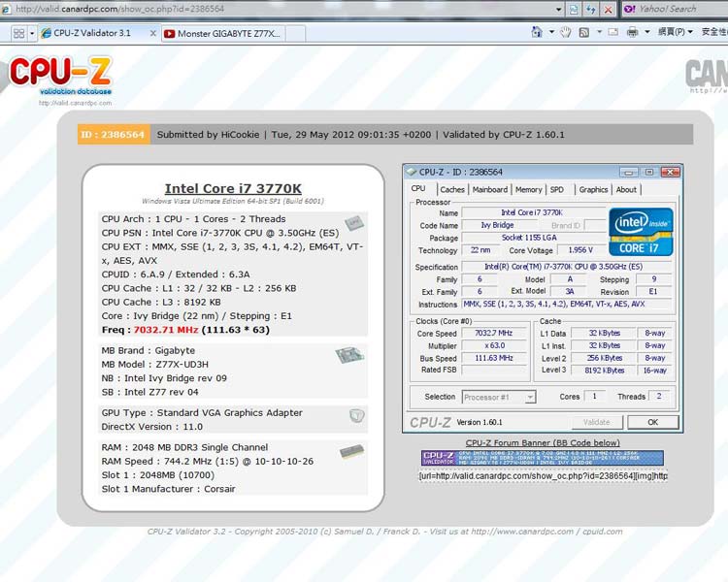Switch to the Caches tab

point(451,190)
